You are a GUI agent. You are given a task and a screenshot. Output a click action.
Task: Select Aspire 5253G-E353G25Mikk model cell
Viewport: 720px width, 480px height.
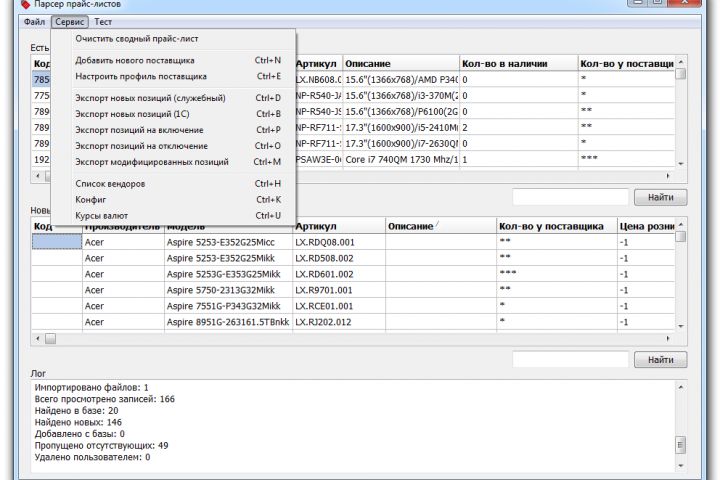pyautogui.click(x=228, y=274)
